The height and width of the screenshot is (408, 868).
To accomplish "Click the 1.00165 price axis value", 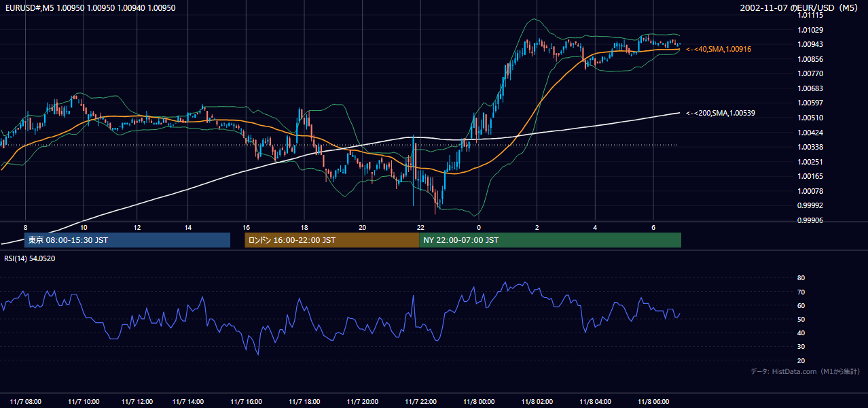I will point(810,176).
